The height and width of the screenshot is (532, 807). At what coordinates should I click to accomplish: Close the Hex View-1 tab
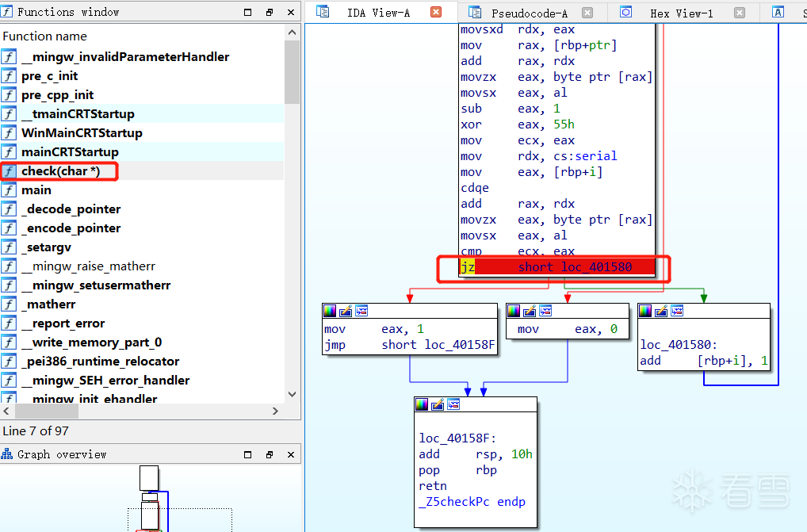click(740, 13)
